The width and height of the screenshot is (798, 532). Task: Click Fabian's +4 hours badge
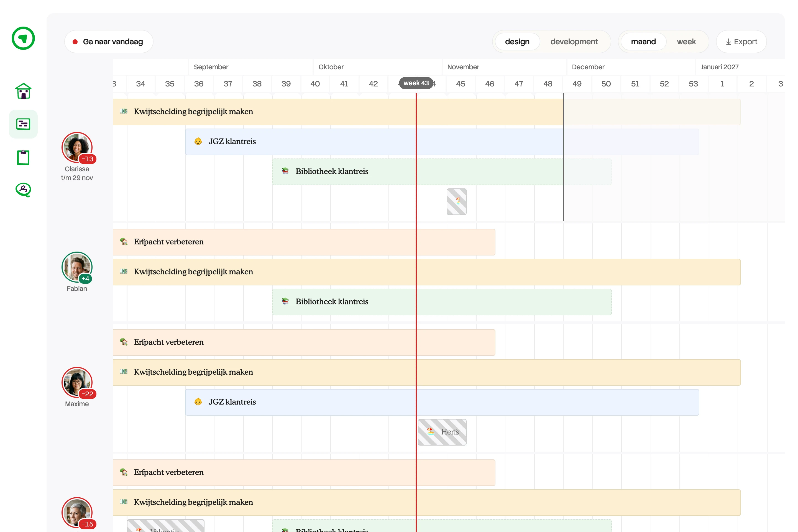coord(85,278)
